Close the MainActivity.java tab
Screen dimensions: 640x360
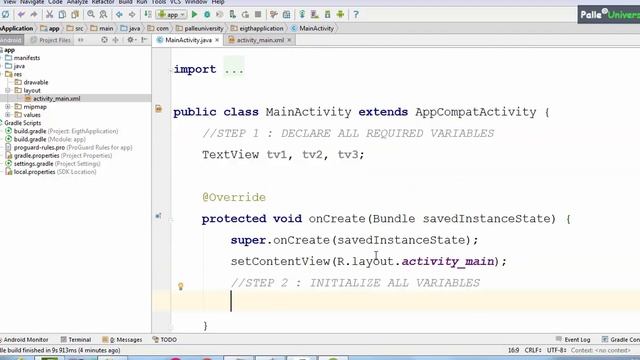(x=217, y=40)
